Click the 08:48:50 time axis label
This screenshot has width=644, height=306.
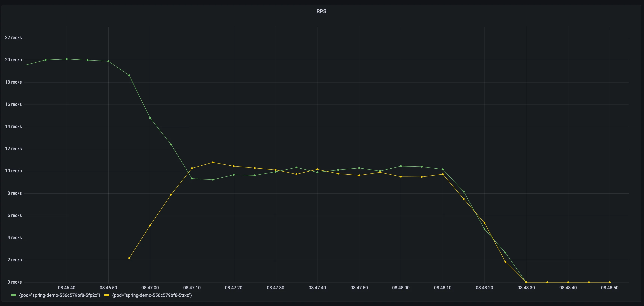(x=610, y=288)
